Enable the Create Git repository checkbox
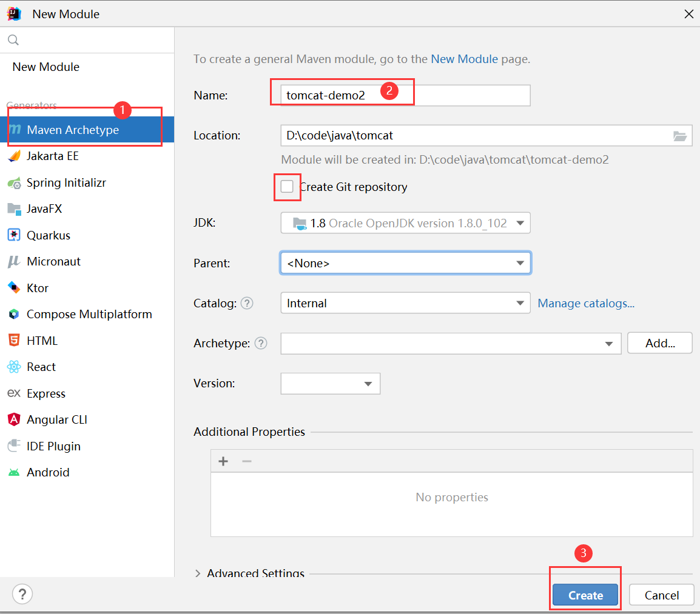 pos(287,187)
